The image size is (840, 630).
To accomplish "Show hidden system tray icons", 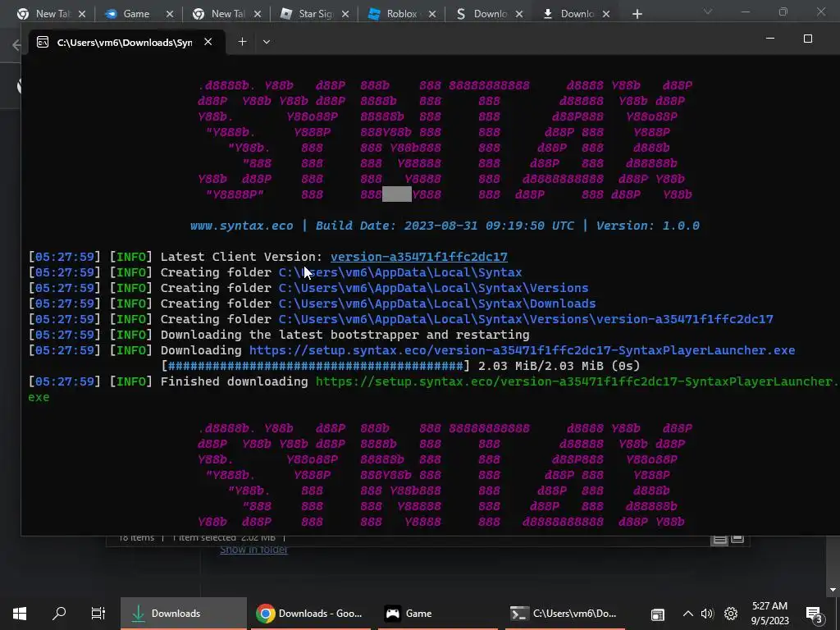I will click(688, 614).
